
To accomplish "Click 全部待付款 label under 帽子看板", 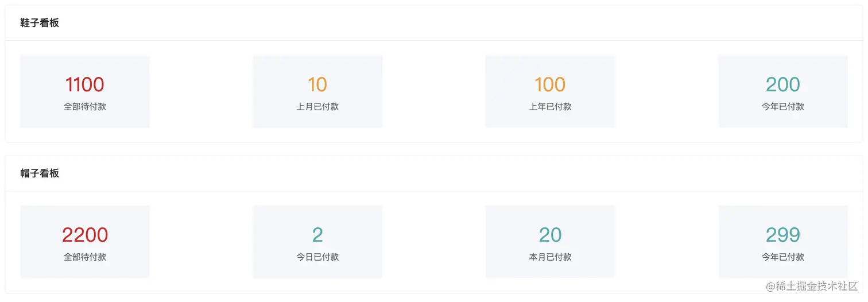I will [85, 257].
